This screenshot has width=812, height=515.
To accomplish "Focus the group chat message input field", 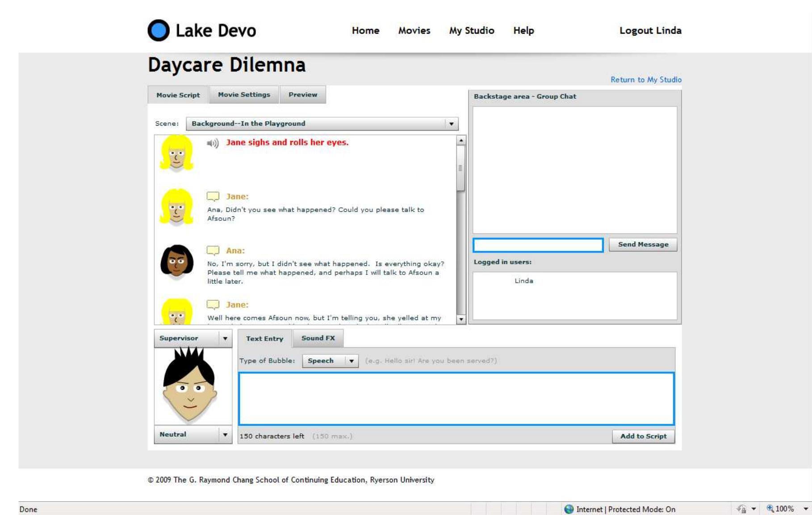I will point(538,245).
